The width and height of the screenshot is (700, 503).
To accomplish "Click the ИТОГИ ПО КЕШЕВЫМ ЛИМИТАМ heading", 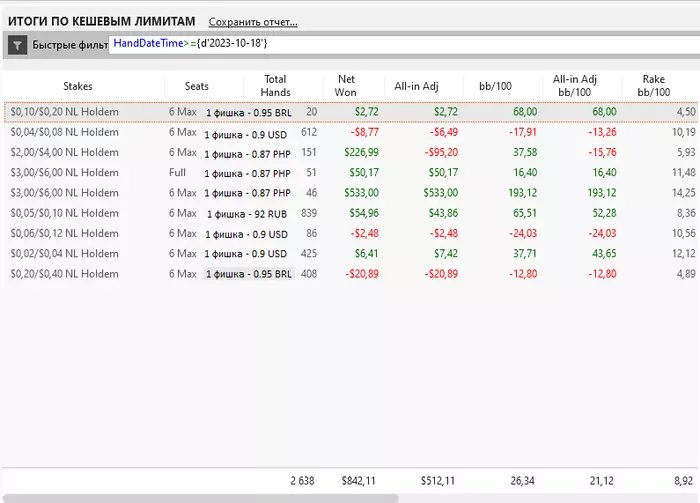I will click(x=102, y=21).
